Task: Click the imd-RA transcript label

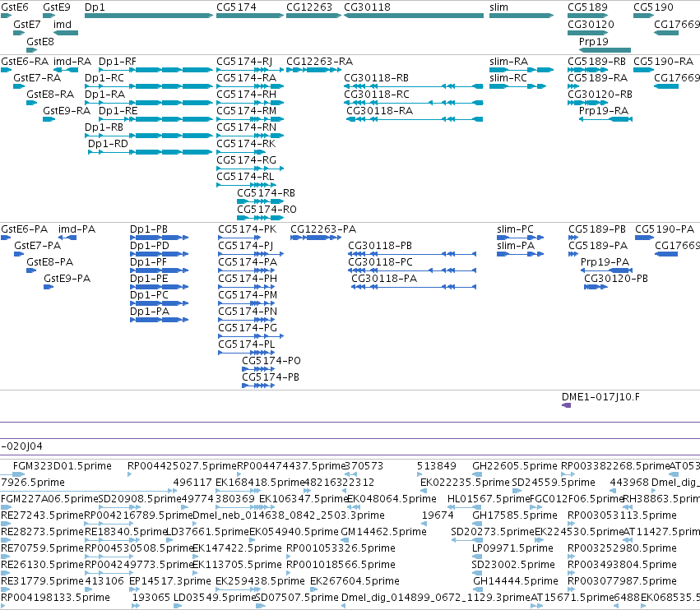Action: point(72,61)
